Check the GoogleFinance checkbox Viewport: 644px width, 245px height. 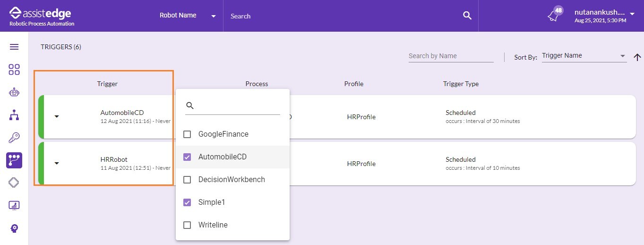click(x=187, y=134)
